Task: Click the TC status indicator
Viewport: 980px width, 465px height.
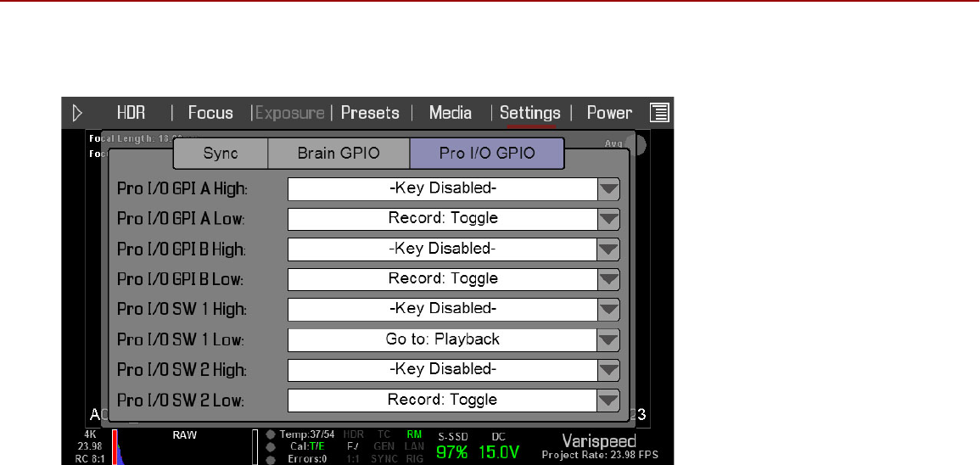Action: (384, 435)
